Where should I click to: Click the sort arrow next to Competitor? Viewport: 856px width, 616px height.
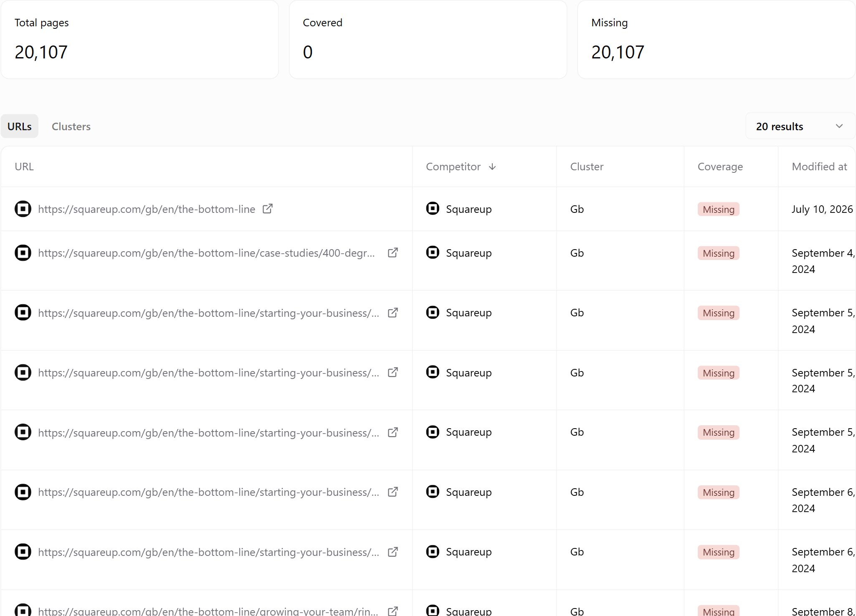pos(492,167)
